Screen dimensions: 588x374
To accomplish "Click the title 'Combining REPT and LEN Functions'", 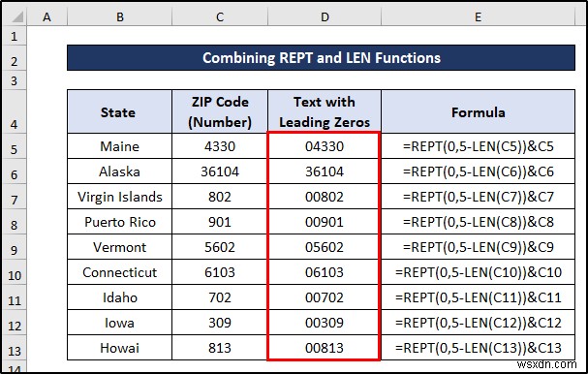I will pyautogui.click(x=321, y=58).
